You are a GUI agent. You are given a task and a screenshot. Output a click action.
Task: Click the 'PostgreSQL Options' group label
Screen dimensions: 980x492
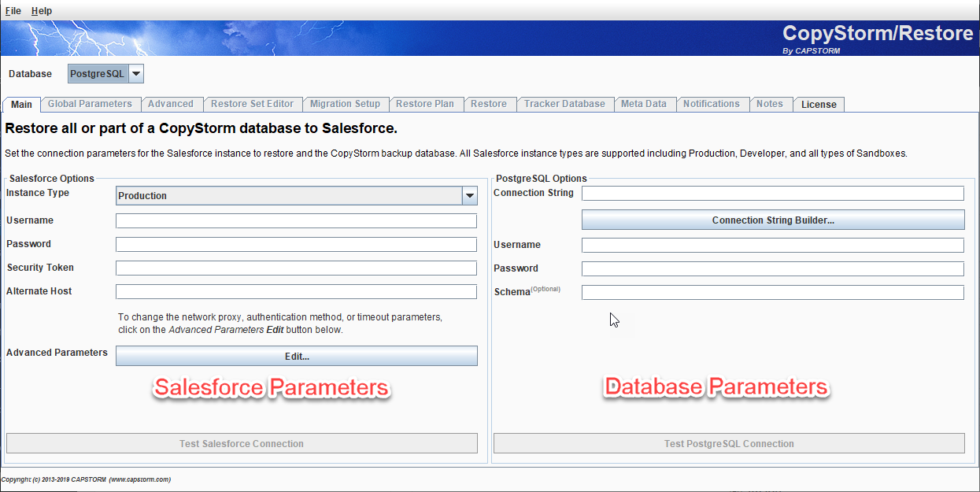(542, 179)
